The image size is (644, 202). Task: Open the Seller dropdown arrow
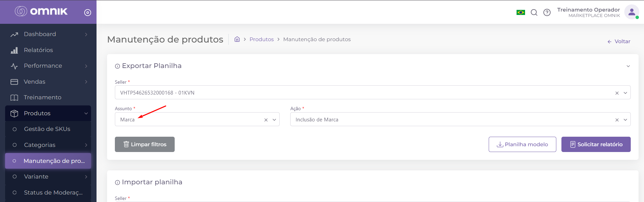625,93
